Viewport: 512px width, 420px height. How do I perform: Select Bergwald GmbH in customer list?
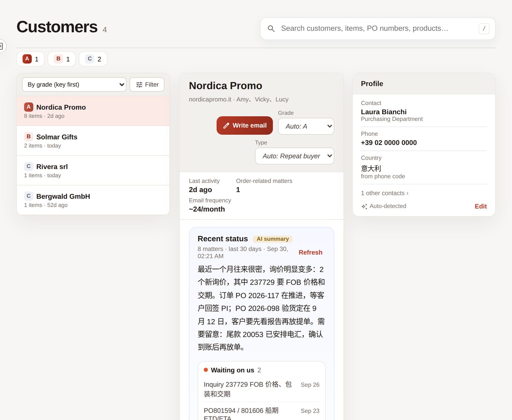click(x=93, y=200)
